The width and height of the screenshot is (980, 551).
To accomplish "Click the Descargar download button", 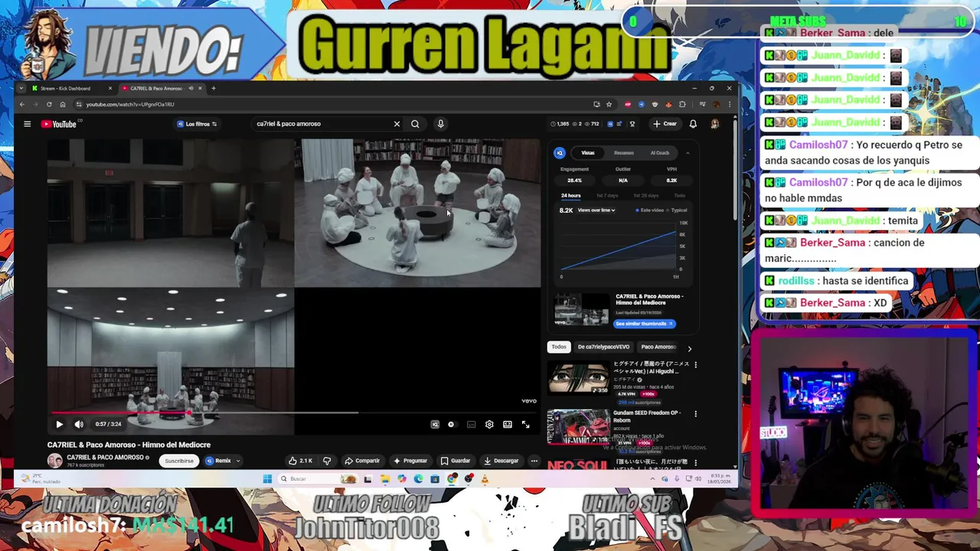I will tap(501, 461).
